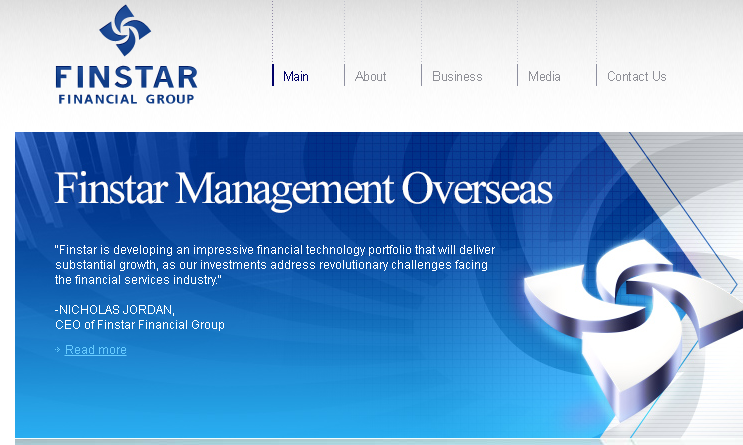The image size is (743, 445).
Task: Click the divider line left of Contact Us
Action: pos(597,75)
